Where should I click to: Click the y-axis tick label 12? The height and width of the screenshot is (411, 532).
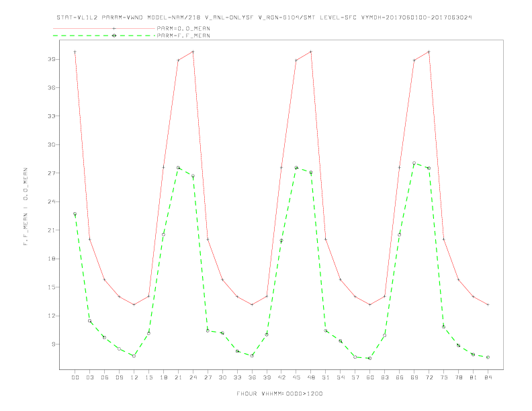pos(52,316)
